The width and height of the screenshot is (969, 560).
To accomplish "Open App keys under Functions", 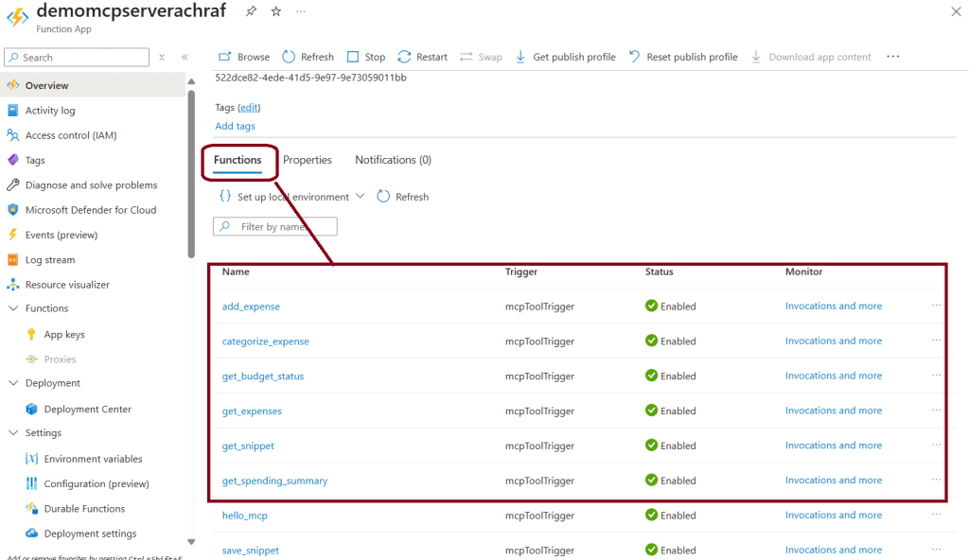I will [64, 334].
